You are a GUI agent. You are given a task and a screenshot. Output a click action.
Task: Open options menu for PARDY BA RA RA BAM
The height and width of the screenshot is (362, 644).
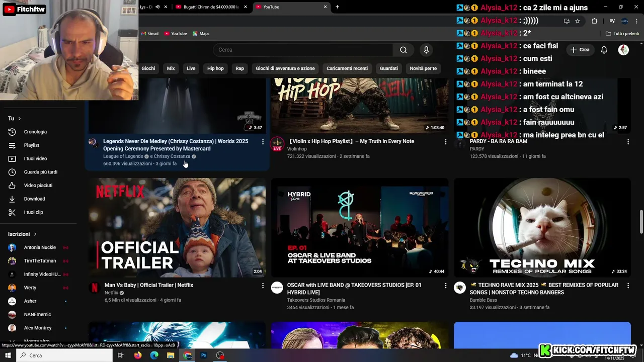click(628, 142)
